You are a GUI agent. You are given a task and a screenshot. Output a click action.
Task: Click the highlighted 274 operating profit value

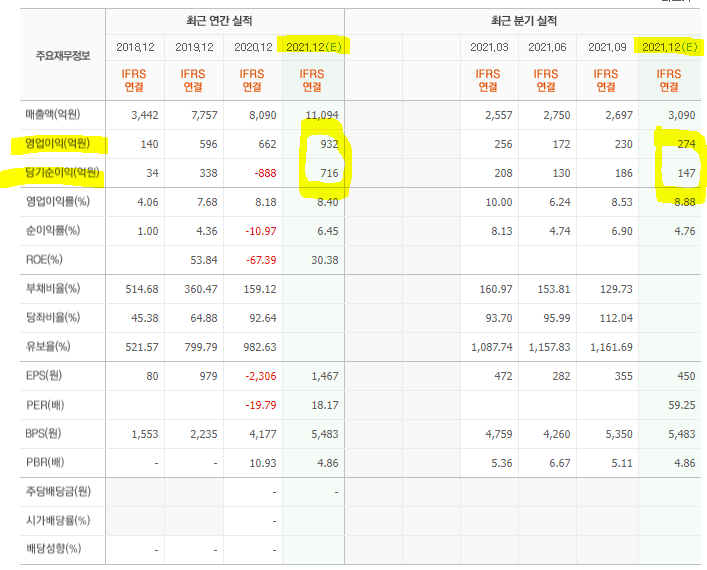[686, 144]
